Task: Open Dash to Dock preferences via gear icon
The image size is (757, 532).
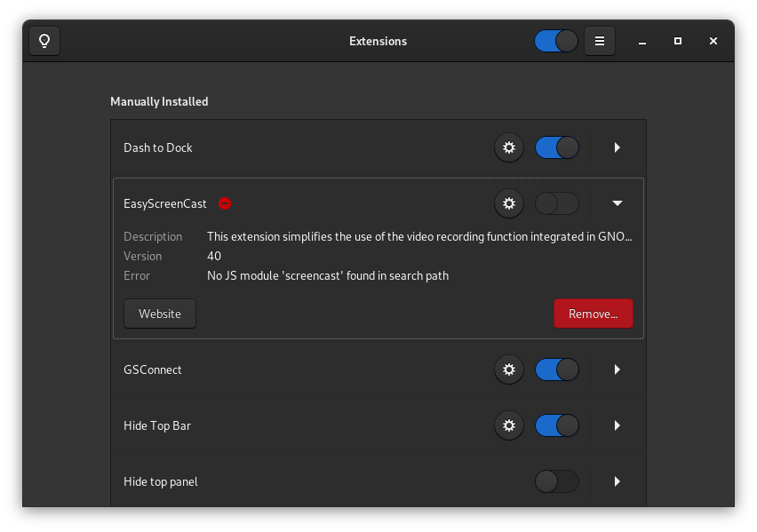Action: pyautogui.click(x=508, y=147)
